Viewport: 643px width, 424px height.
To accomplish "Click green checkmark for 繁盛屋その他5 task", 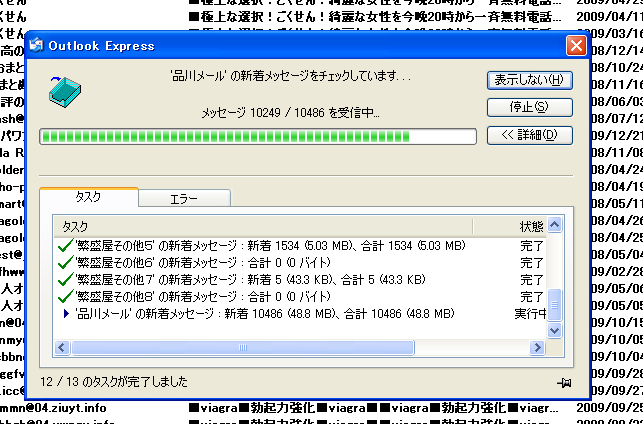I will (66, 245).
